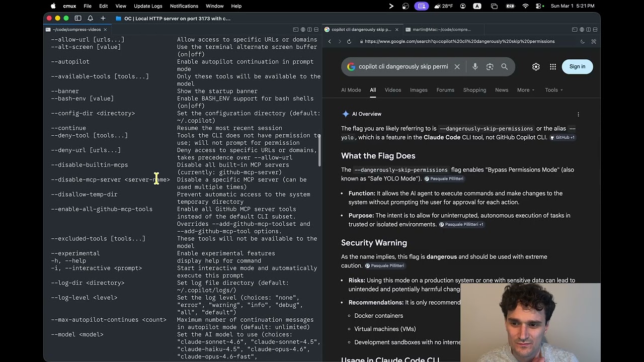
Task: Open the Update Logs menu
Action: (148, 6)
